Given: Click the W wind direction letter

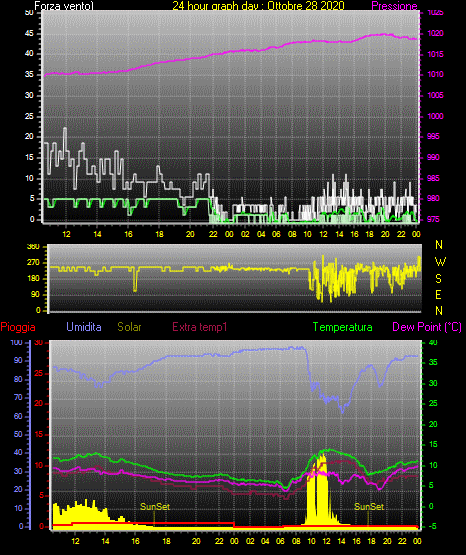Looking at the screenshot, I should click(440, 262).
